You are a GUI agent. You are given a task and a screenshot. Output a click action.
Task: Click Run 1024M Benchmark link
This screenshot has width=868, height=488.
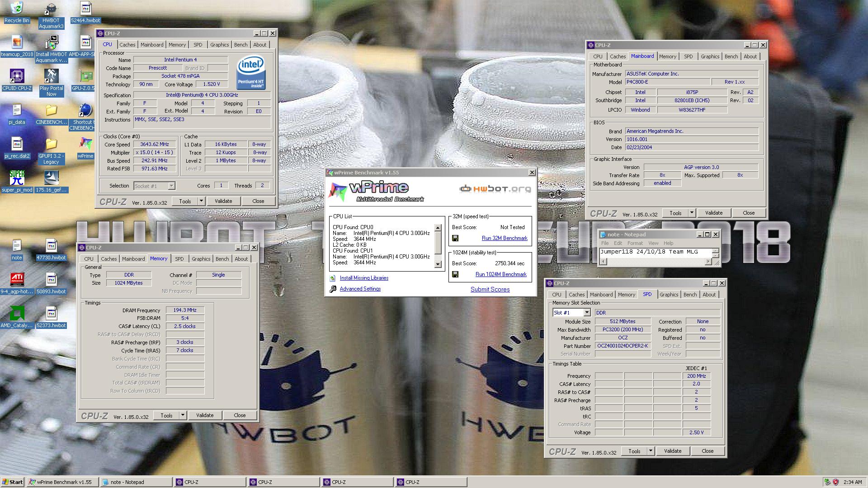(501, 274)
